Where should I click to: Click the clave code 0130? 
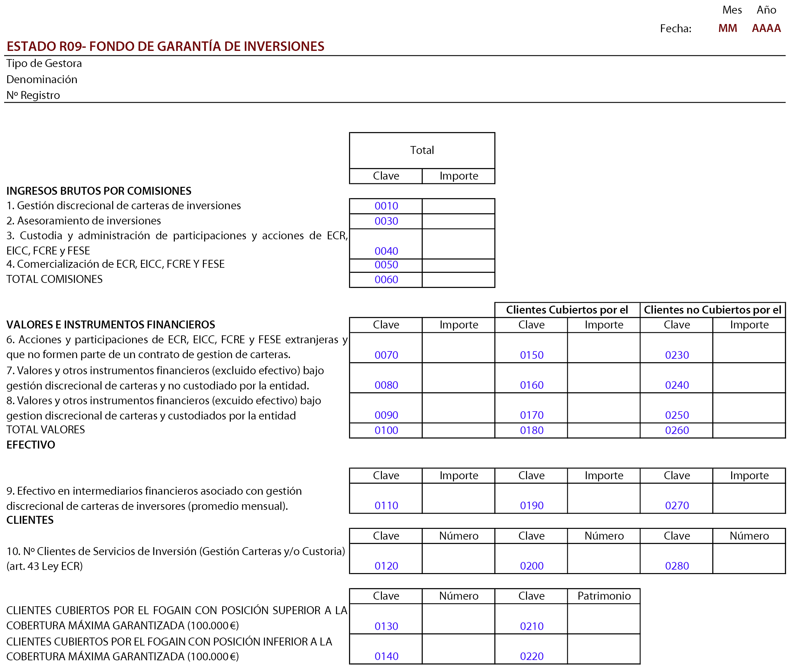point(386,626)
